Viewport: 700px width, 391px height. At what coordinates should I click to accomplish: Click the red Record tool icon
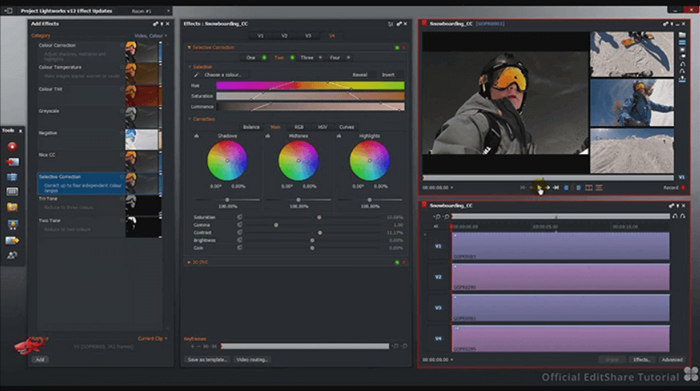click(12, 146)
